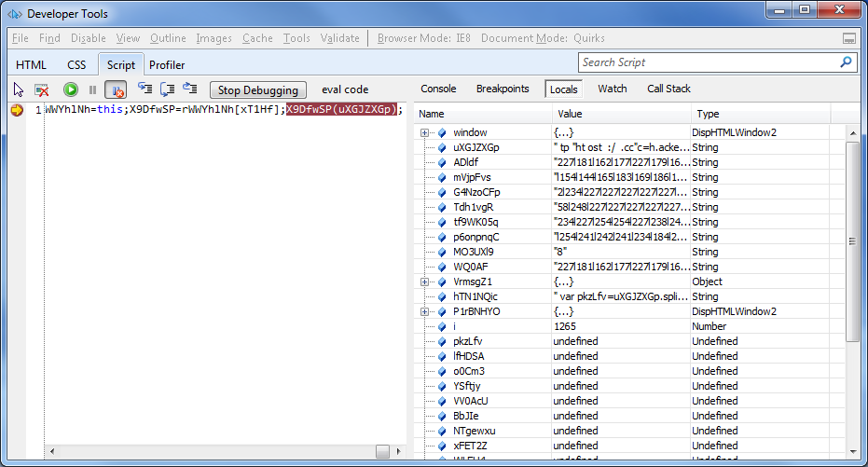Click the locals panel vertical scrollbar thumb
This screenshot has width=868, height=467.
coord(852,240)
